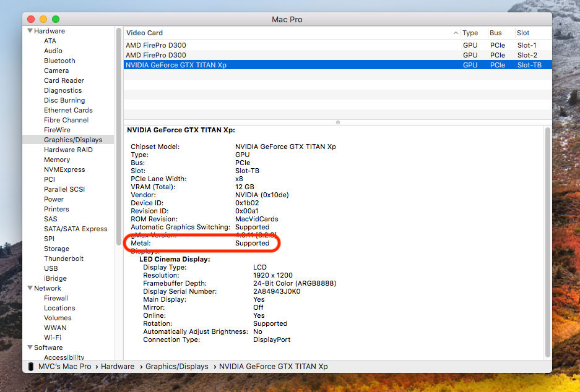Click the green zoom window button
Viewport: 580px width, 392px height.
point(56,19)
